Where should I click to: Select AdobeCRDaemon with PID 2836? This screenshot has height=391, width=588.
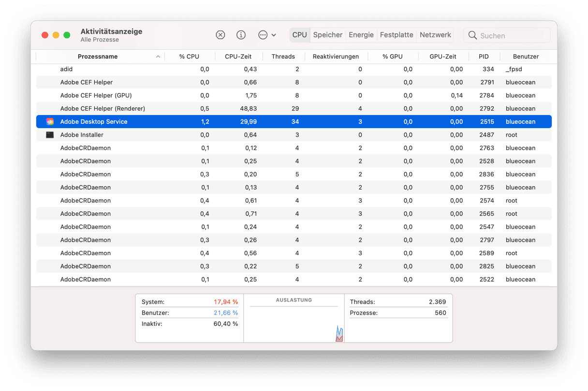[294, 174]
